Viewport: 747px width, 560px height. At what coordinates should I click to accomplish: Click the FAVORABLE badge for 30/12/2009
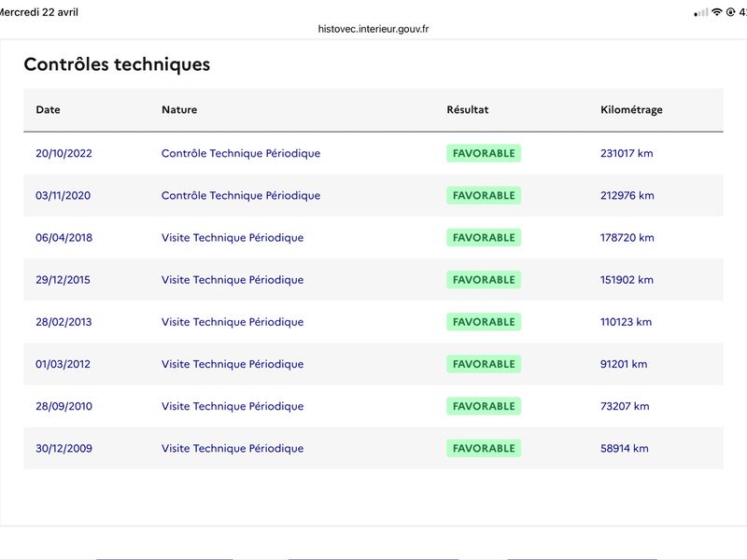(x=484, y=448)
